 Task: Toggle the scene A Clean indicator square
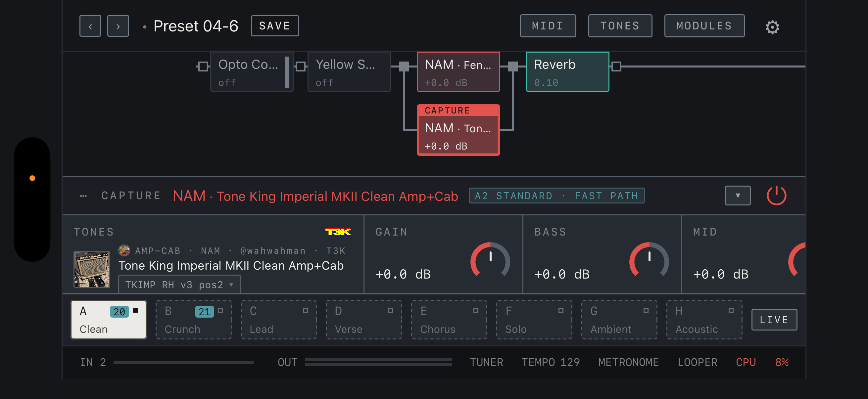click(x=135, y=310)
